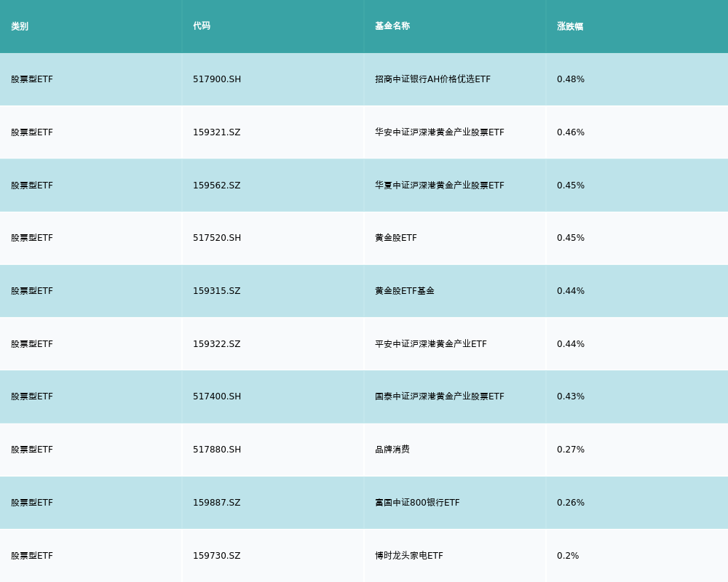Click the 0.48% change value
728x582 pixels.
[571, 79]
